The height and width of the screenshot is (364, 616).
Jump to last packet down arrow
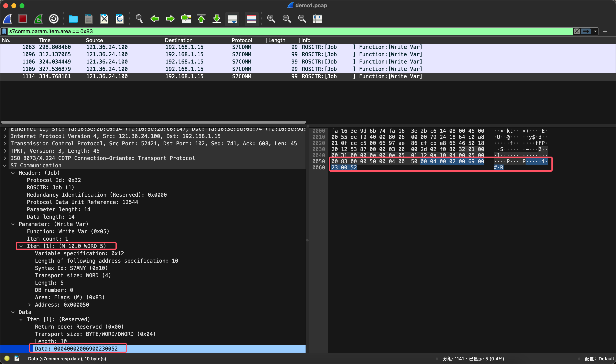point(217,19)
